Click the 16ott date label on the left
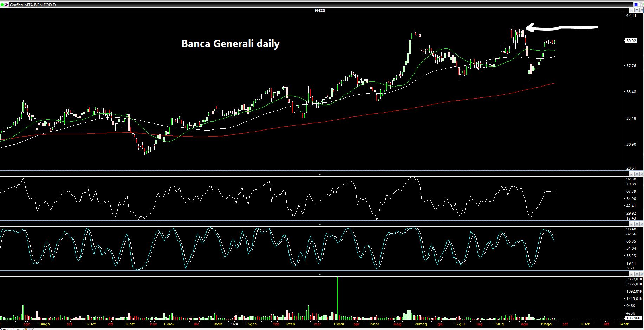 coord(130,324)
